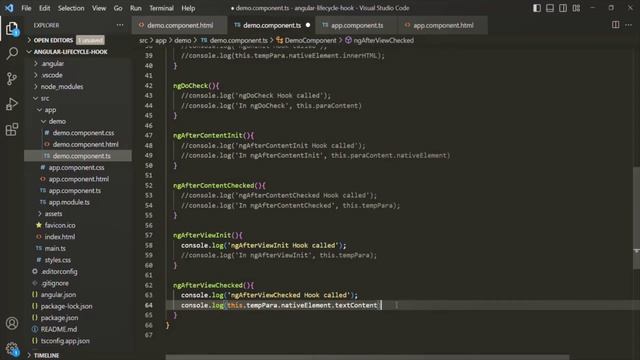
Task: Open Selection menu
Action: (71, 8)
